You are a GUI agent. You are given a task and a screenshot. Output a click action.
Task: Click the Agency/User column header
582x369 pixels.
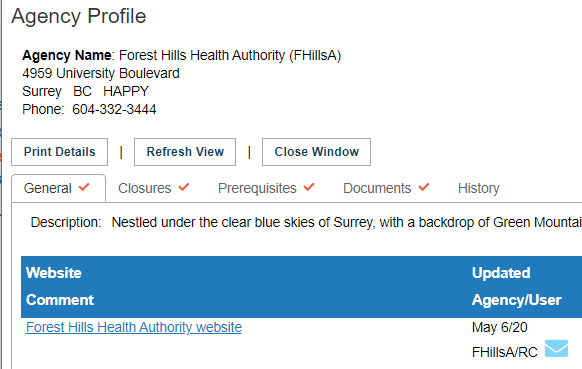(x=516, y=300)
